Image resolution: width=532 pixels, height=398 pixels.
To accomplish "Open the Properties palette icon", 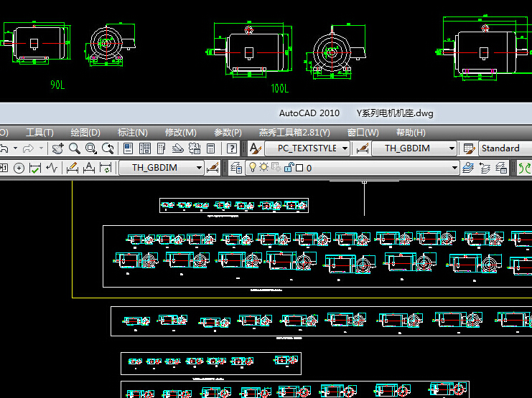I will 129,148.
